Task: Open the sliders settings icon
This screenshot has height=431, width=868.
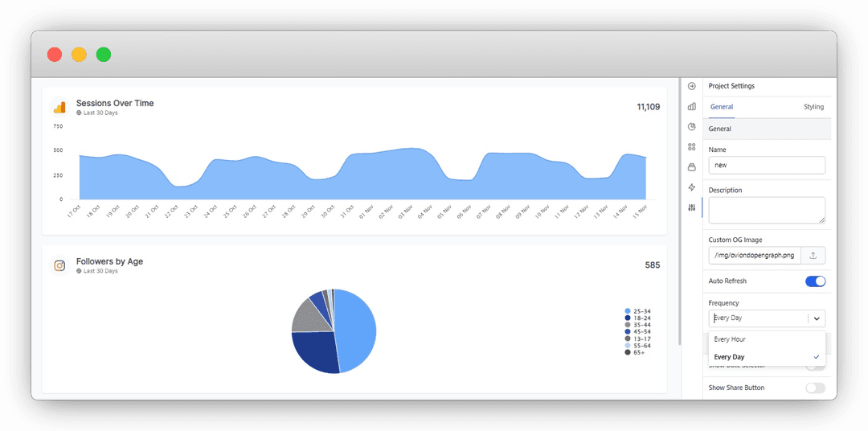Action: (x=691, y=207)
